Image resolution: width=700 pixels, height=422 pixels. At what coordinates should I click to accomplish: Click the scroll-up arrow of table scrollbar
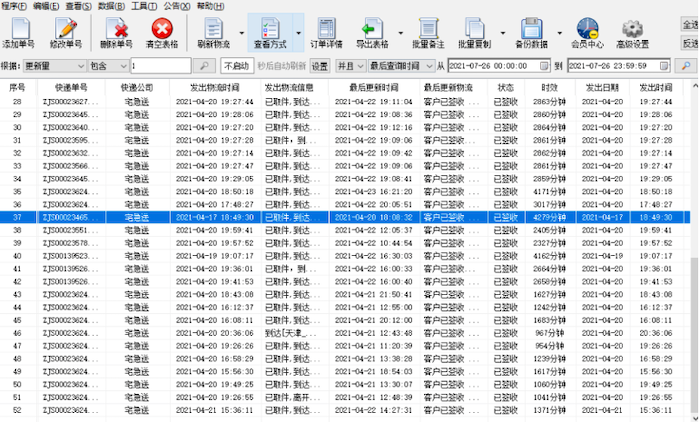695,86
